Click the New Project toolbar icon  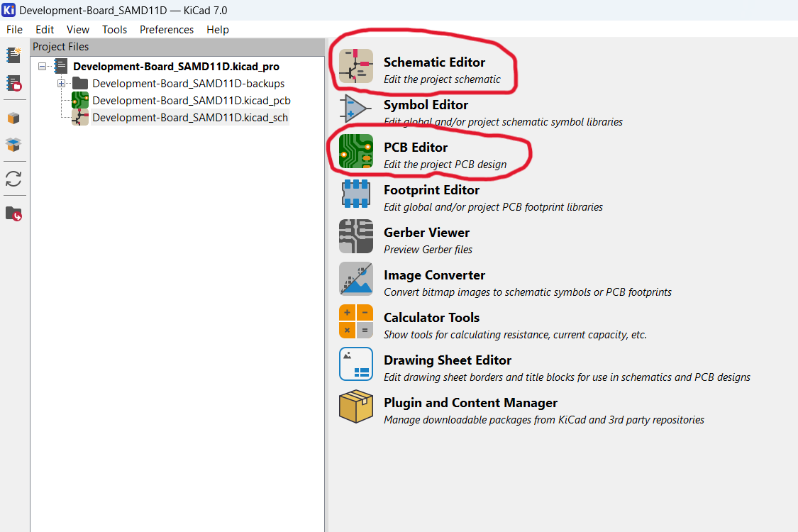[x=14, y=55]
